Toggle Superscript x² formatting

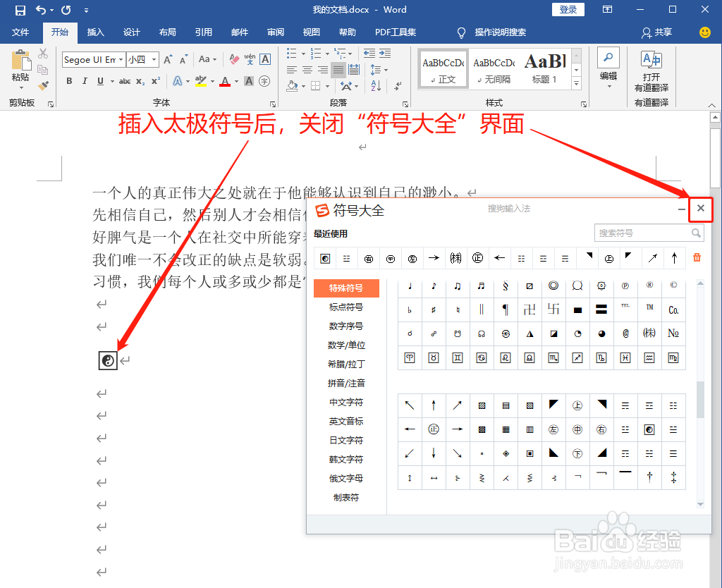tap(156, 82)
